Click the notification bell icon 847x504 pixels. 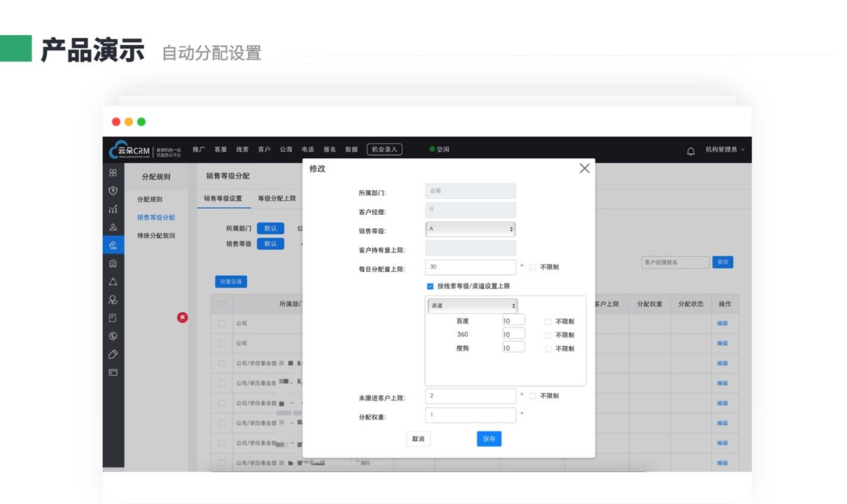click(690, 150)
